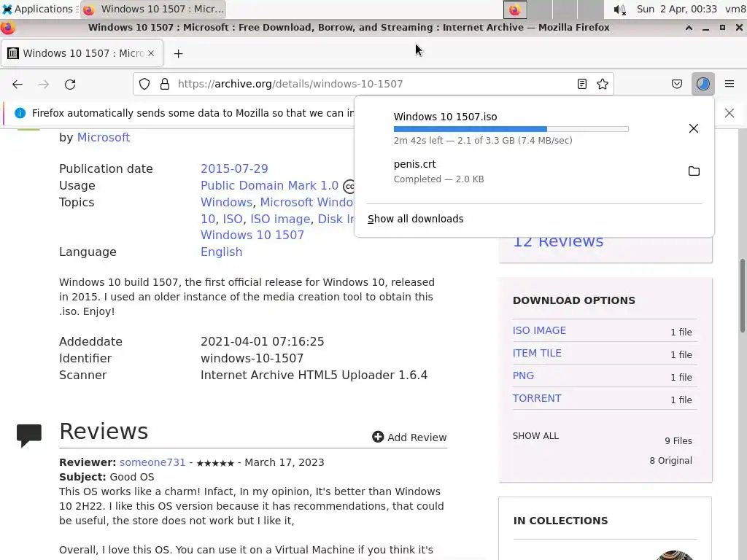Click the panel clock Sun 2 Apr
This screenshot has width=747, height=560.
pos(676,9)
